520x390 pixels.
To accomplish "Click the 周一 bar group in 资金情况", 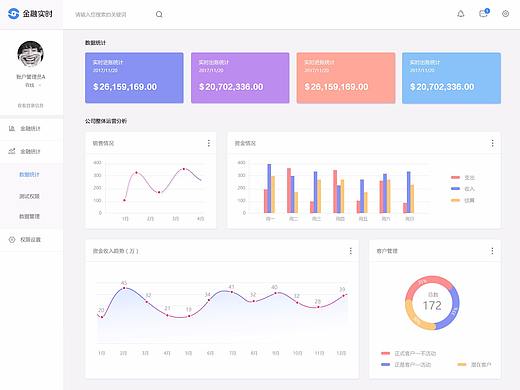I will coord(270,188).
